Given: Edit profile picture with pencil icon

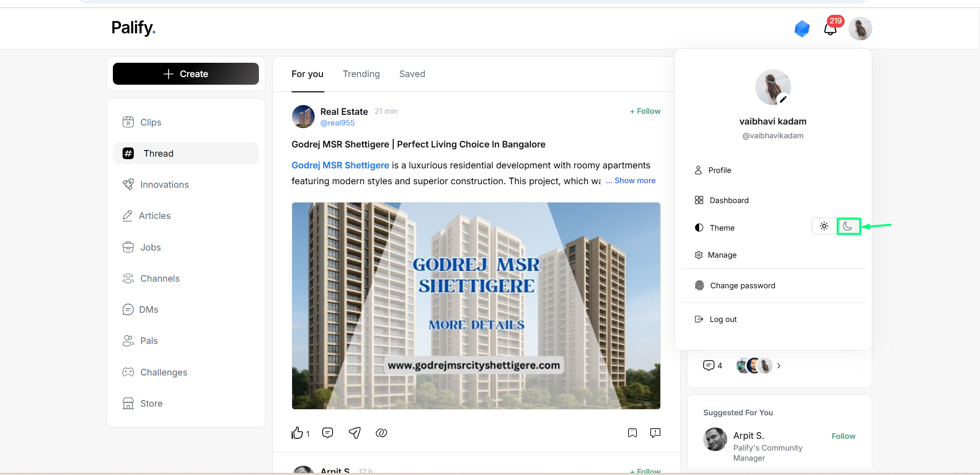Looking at the screenshot, I should click(783, 99).
